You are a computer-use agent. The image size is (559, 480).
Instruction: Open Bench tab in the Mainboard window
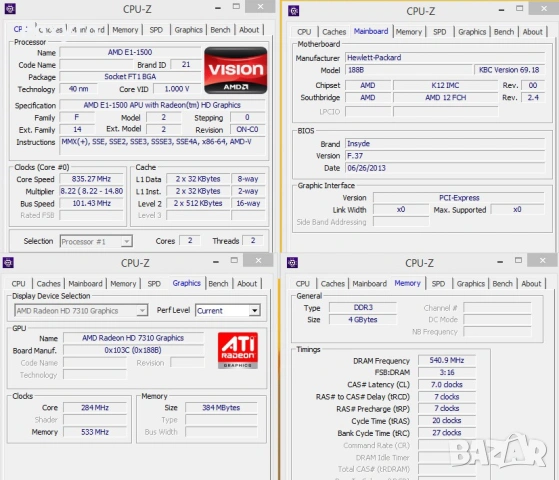pos(504,32)
